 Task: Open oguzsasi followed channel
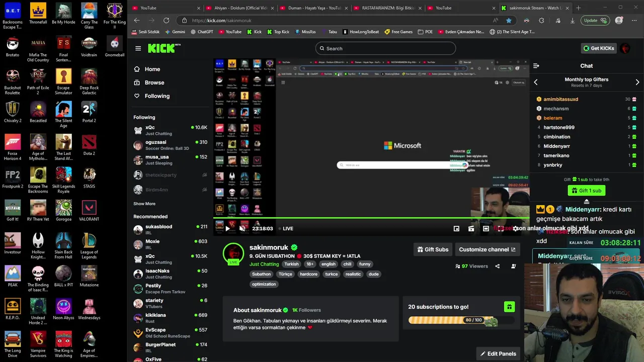(x=170, y=145)
